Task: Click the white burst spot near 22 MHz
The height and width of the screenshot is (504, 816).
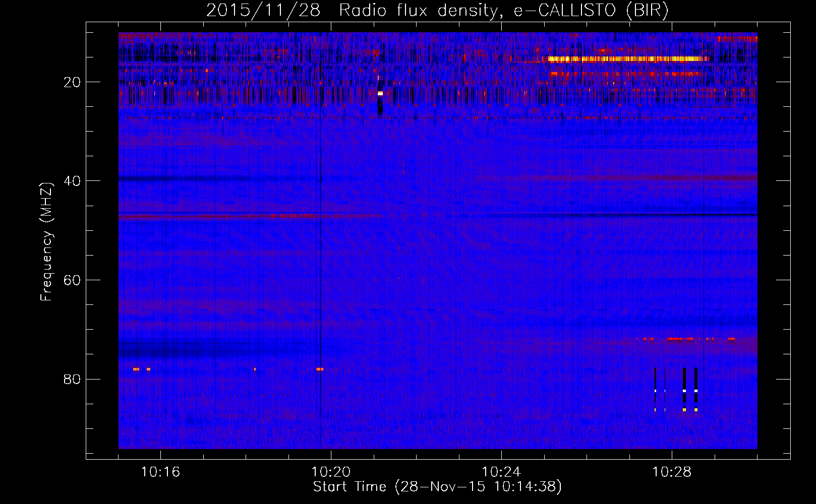Action: coord(380,93)
